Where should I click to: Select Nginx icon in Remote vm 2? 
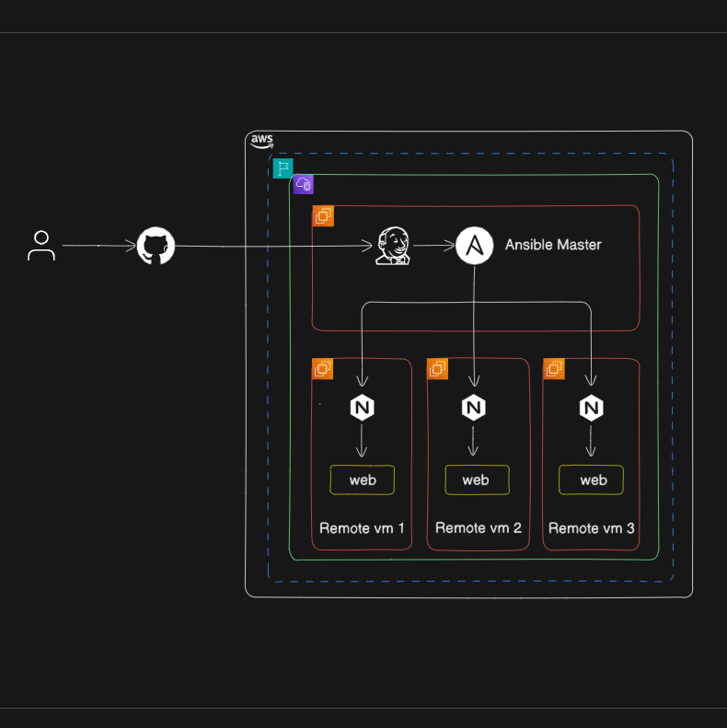[x=474, y=408]
